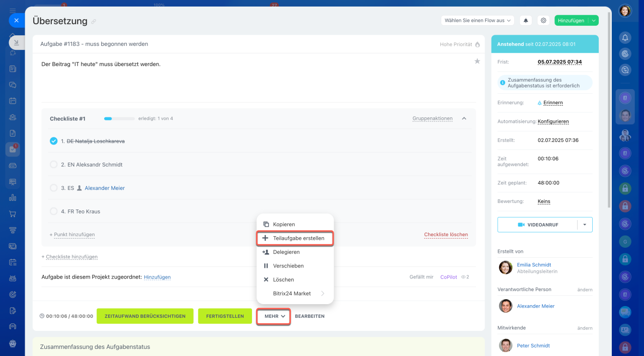Open the user profile avatar at top right
644x356 pixels.
[625, 11]
